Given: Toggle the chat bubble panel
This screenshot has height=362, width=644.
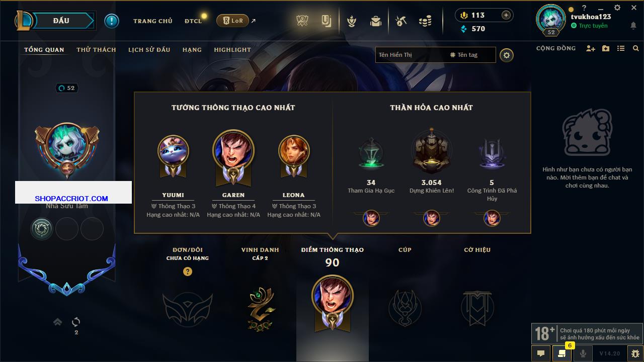Looking at the screenshot, I should click(x=541, y=353).
